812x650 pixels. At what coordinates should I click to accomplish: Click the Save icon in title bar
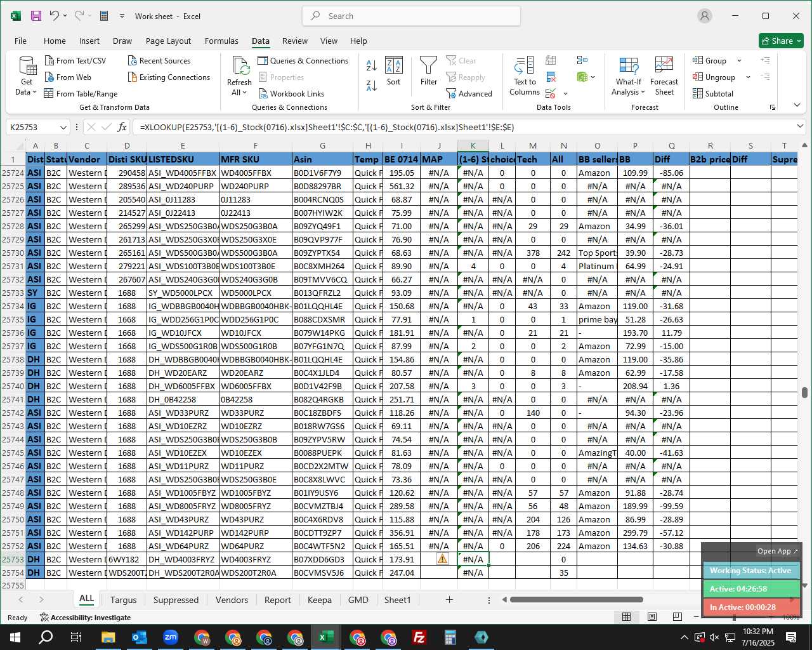coord(36,16)
